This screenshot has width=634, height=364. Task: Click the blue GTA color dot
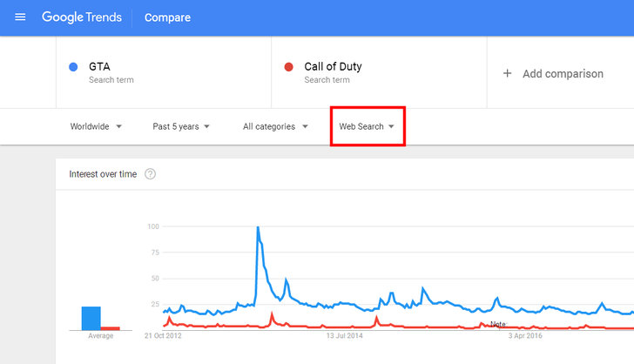[74, 67]
